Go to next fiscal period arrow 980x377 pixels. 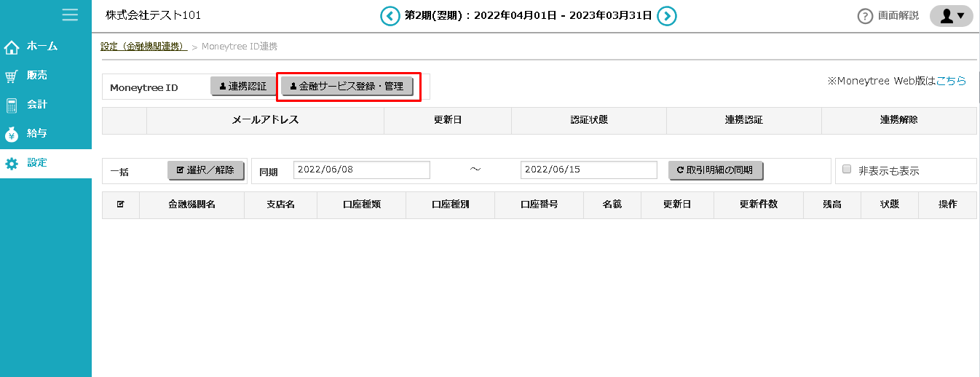tap(667, 15)
